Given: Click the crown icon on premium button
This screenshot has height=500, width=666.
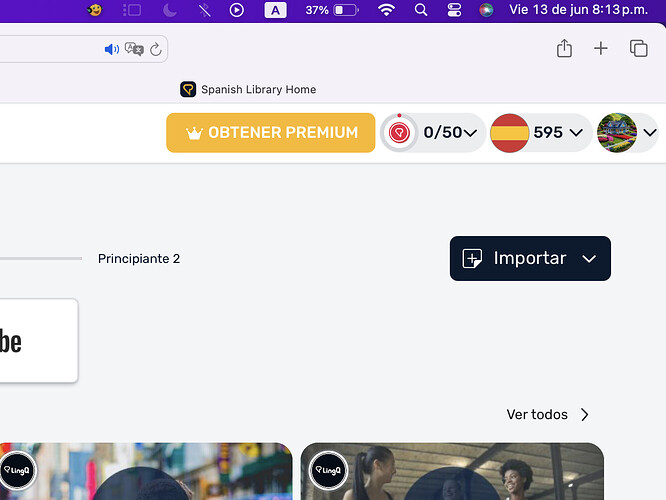Looking at the screenshot, I should click(194, 133).
